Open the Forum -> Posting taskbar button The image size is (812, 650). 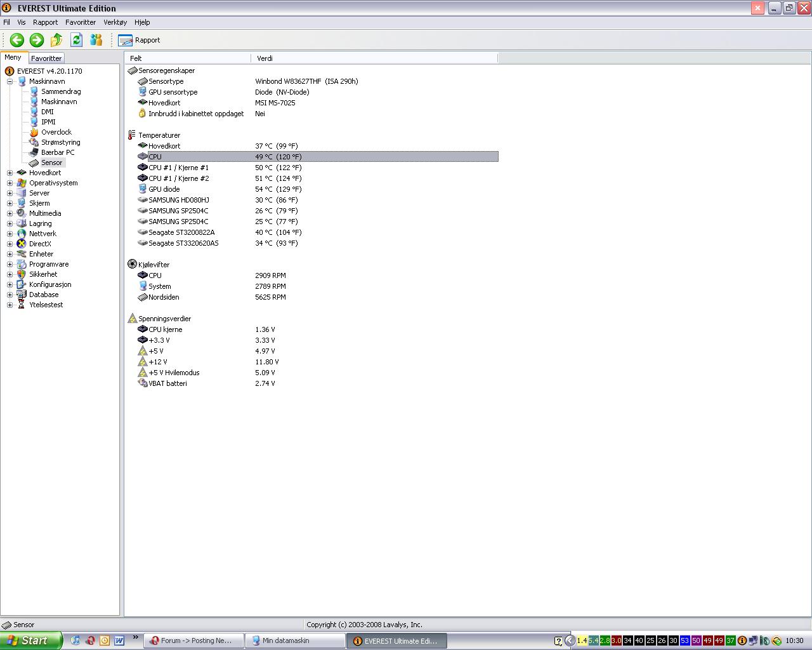[x=194, y=641]
